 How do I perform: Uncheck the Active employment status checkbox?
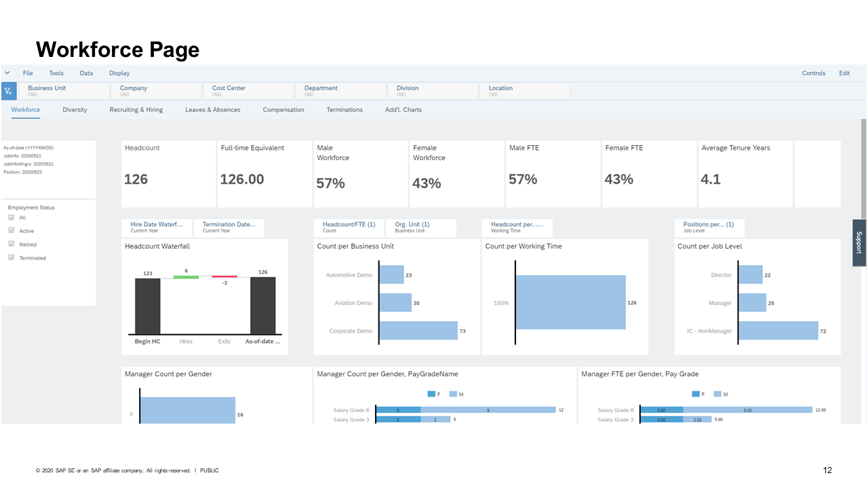pos(10,230)
